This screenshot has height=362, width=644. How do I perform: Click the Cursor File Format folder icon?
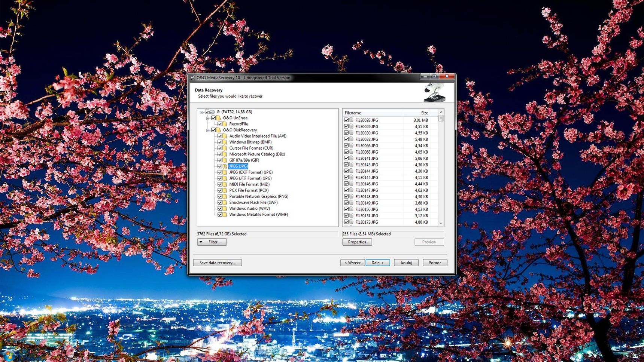coord(225,148)
